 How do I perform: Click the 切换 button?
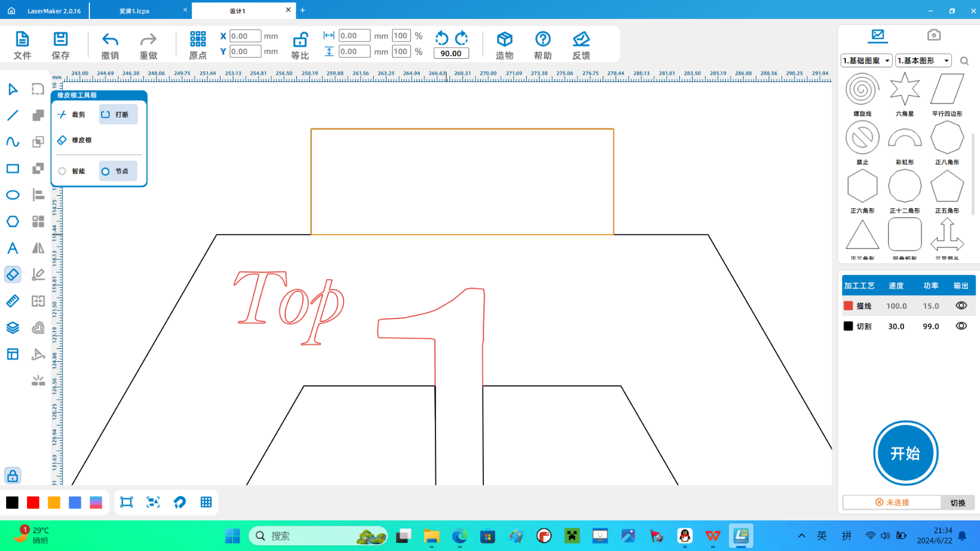click(x=957, y=503)
